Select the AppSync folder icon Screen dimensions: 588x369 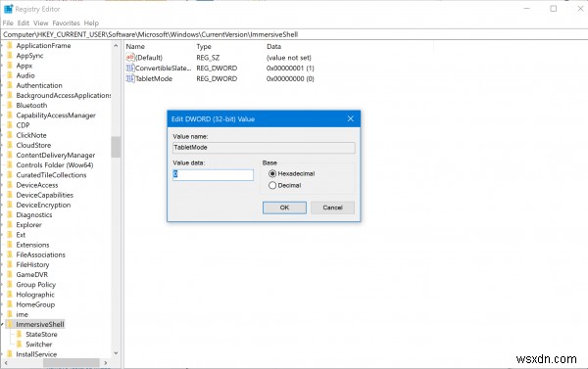pos(10,56)
